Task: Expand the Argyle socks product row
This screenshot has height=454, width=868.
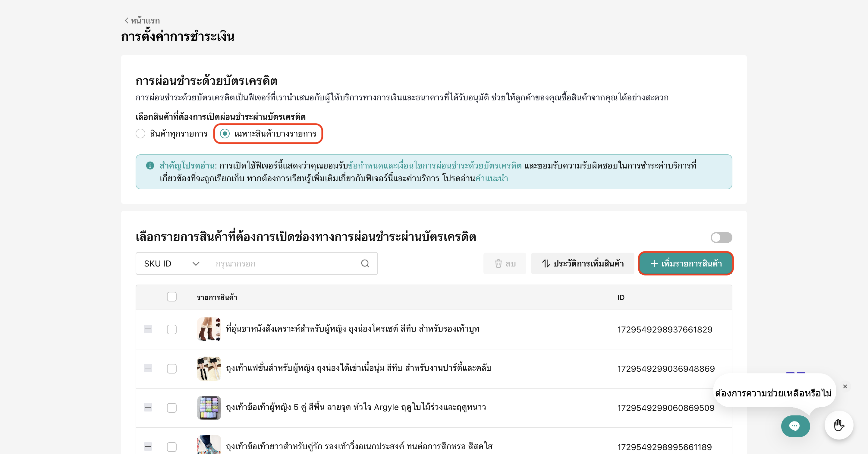Action: click(x=148, y=408)
